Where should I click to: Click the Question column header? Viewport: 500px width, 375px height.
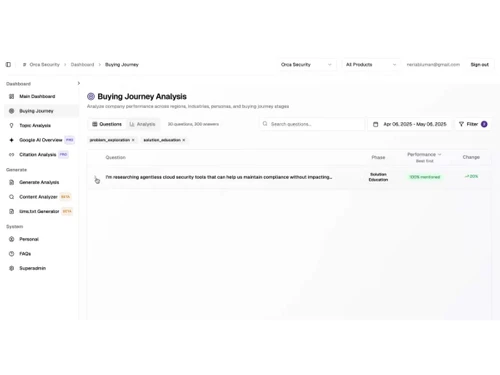116,157
